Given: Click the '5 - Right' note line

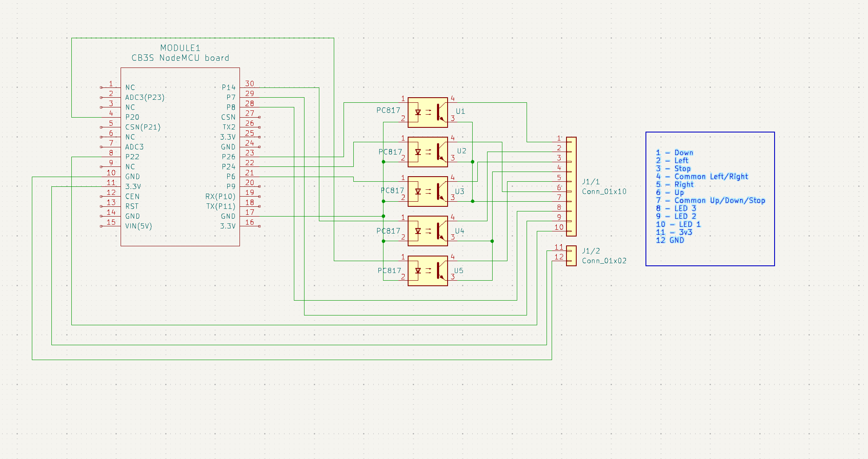Looking at the screenshot, I should point(674,184).
